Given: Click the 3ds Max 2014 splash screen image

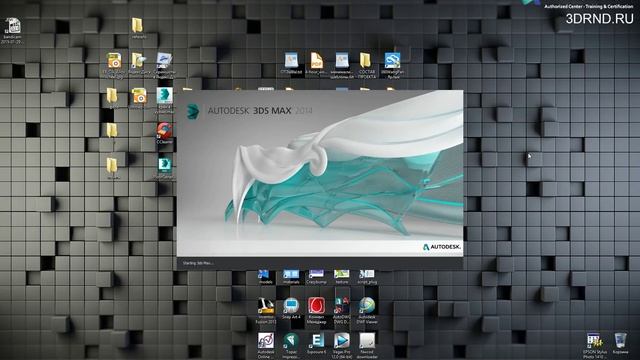Looking at the screenshot, I should [x=320, y=173].
